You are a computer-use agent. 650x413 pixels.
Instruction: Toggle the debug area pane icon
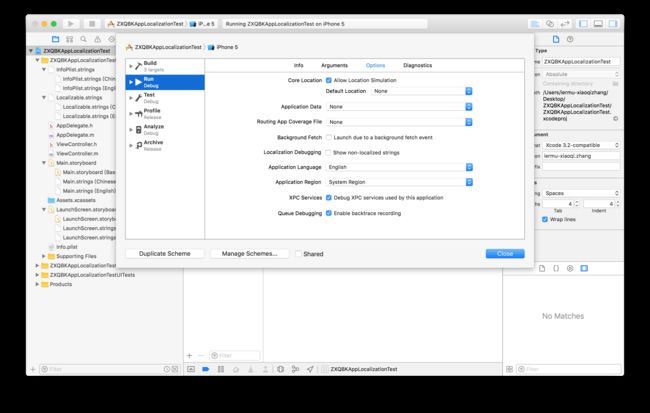tap(598, 24)
